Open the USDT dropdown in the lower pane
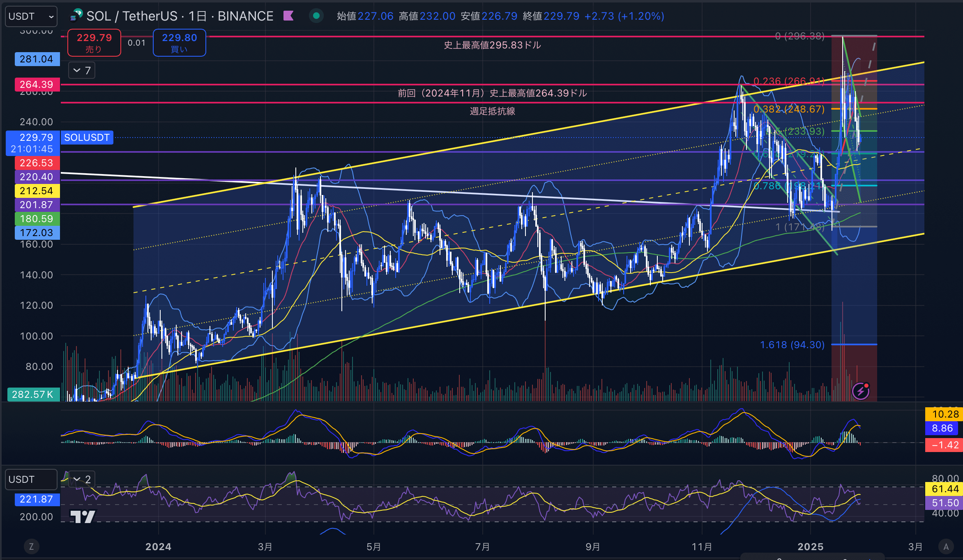The height and width of the screenshot is (560, 963). coord(31,480)
